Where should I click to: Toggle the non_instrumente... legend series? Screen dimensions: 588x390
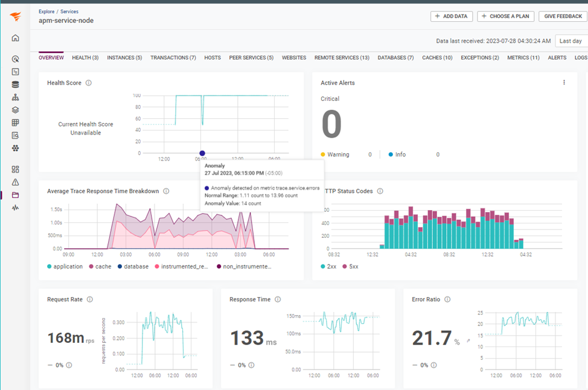pyautogui.click(x=244, y=267)
